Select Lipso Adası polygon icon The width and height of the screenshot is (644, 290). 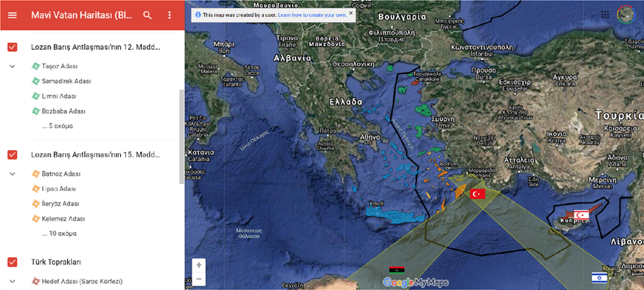pyautogui.click(x=36, y=189)
